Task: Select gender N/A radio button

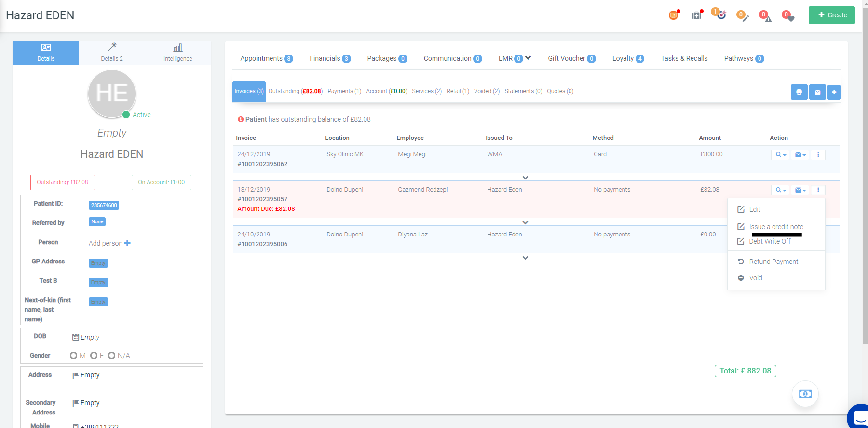Action: (111, 356)
